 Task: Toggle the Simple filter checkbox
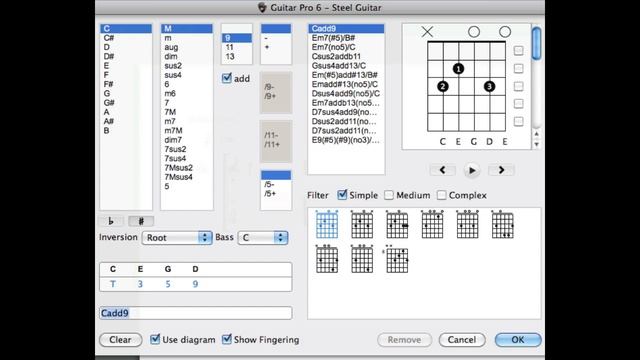pos(342,195)
